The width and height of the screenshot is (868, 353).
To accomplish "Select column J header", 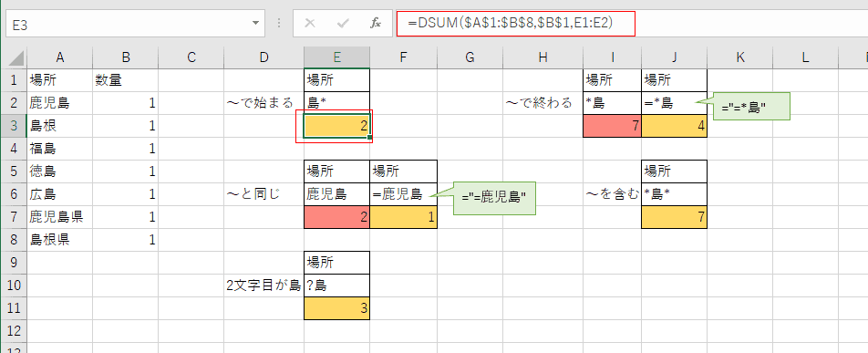I will point(675,57).
